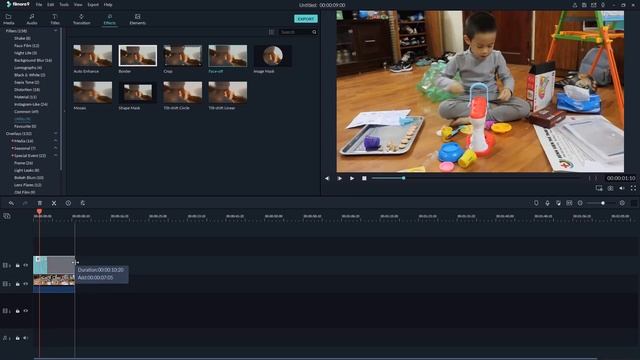Toggle the grid view icon beside search
Screen dimensions: 640x360
click(x=271, y=32)
